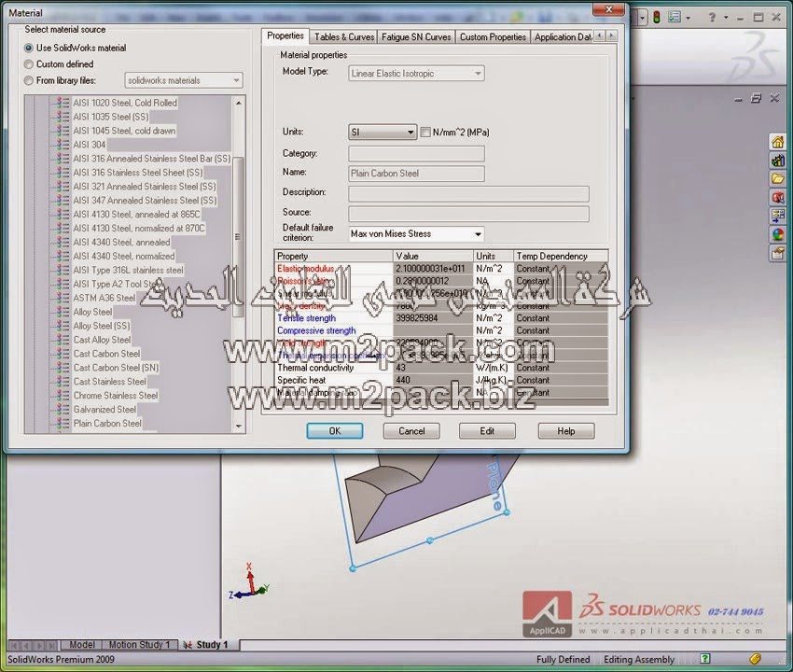
Task: Select AISI 4340 Steel, annealed
Action: click(121, 243)
